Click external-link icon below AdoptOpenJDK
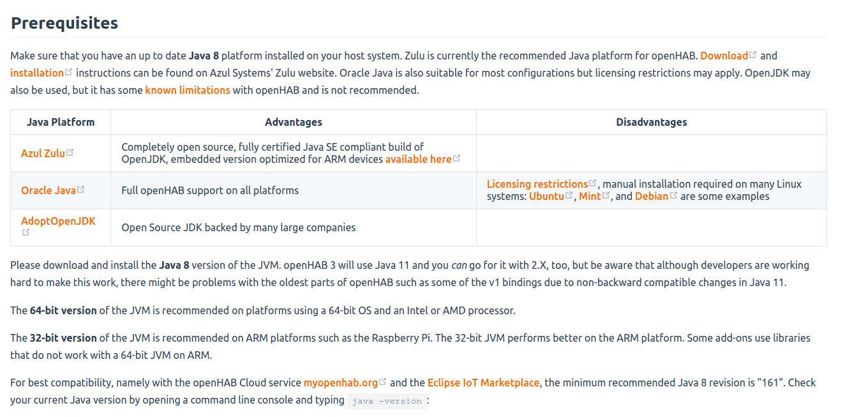The image size is (868, 417). coord(26,232)
